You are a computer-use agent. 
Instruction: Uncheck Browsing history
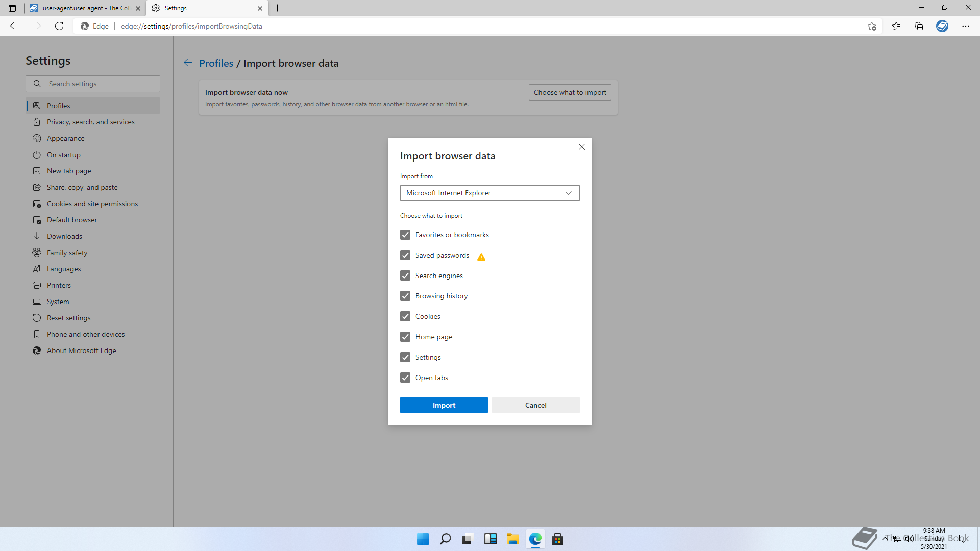pos(405,296)
